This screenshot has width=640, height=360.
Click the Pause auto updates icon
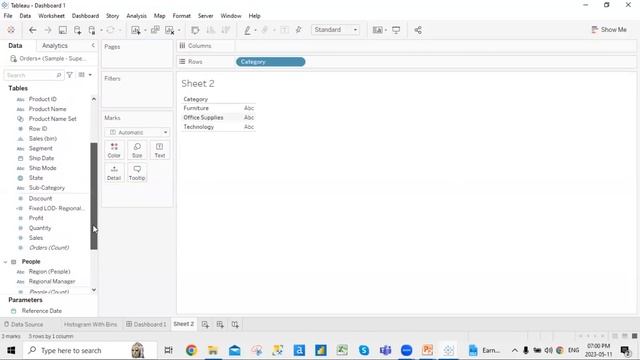point(92,30)
